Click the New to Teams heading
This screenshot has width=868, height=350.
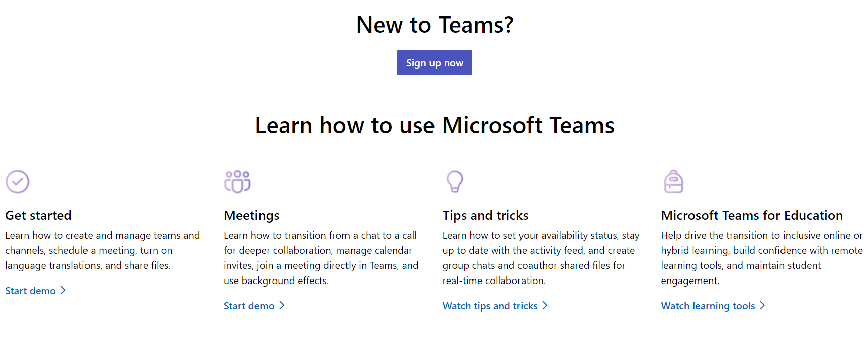coord(435,25)
